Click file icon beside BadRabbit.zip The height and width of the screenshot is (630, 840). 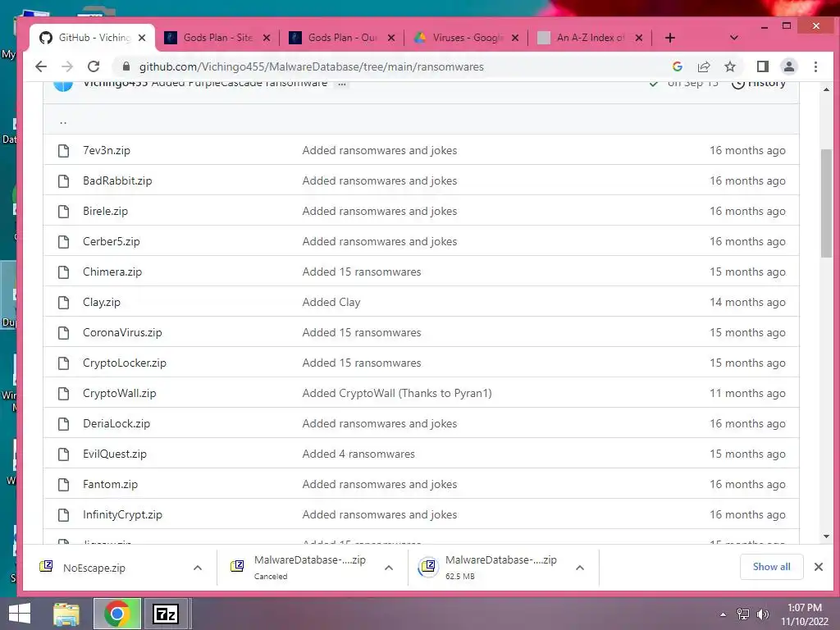[x=63, y=181]
